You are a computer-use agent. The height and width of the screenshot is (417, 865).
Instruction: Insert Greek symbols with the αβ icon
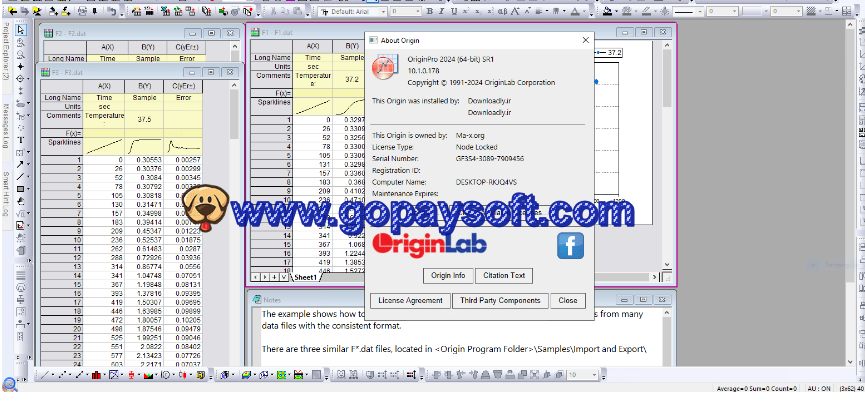coord(503,11)
